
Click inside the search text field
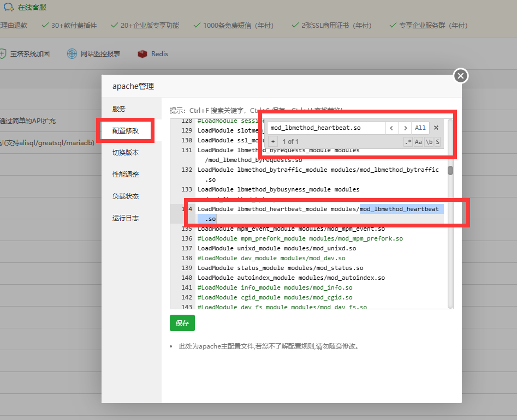tap(325, 128)
